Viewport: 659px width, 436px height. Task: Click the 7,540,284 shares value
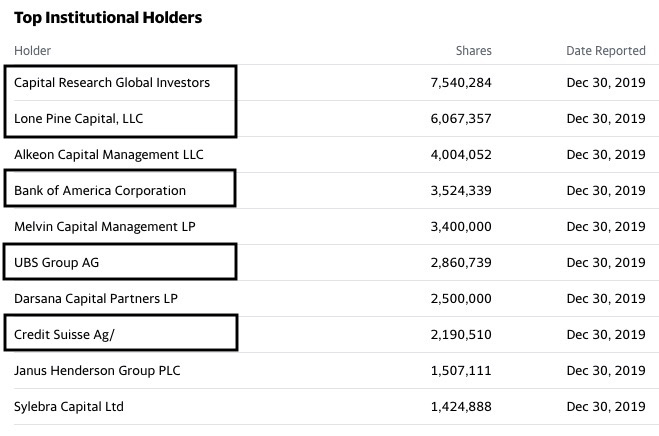tap(459, 82)
